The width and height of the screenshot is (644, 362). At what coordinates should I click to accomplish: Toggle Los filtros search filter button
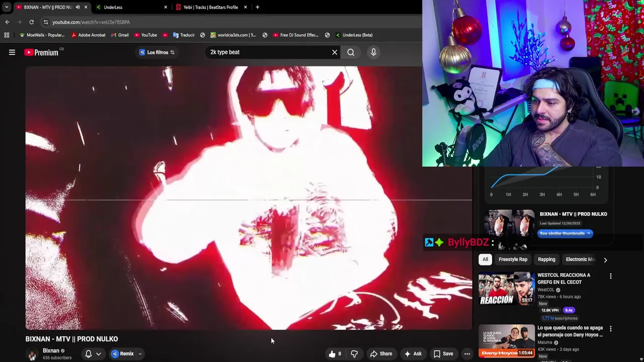157,52
